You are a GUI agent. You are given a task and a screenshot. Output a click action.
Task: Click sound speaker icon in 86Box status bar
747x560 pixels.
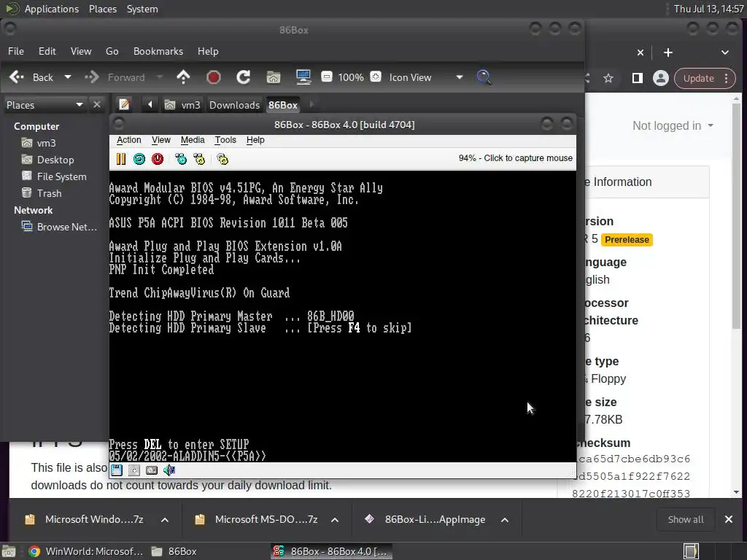coord(169,470)
